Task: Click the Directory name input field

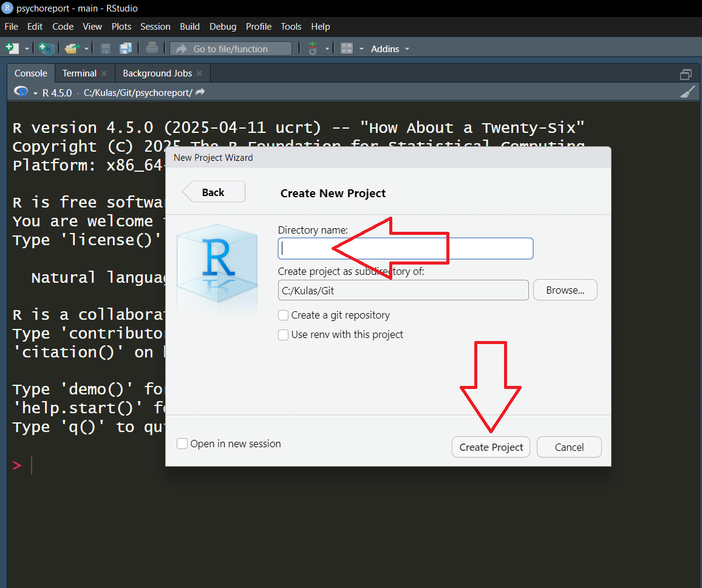Action: click(x=405, y=249)
